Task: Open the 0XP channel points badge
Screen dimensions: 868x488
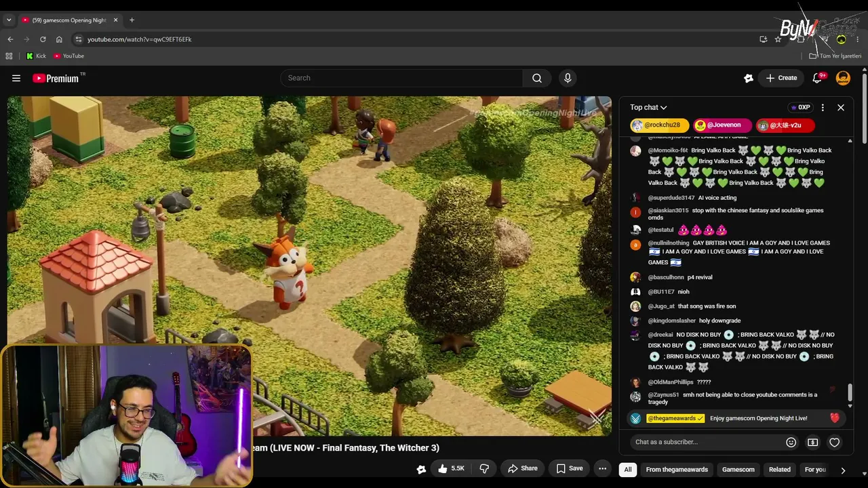Action: click(x=800, y=107)
